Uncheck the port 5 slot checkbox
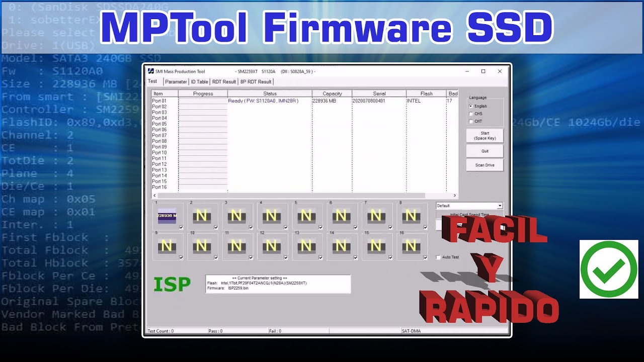Image resolution: width=644 pixels, height=362 pixels. 320,227
